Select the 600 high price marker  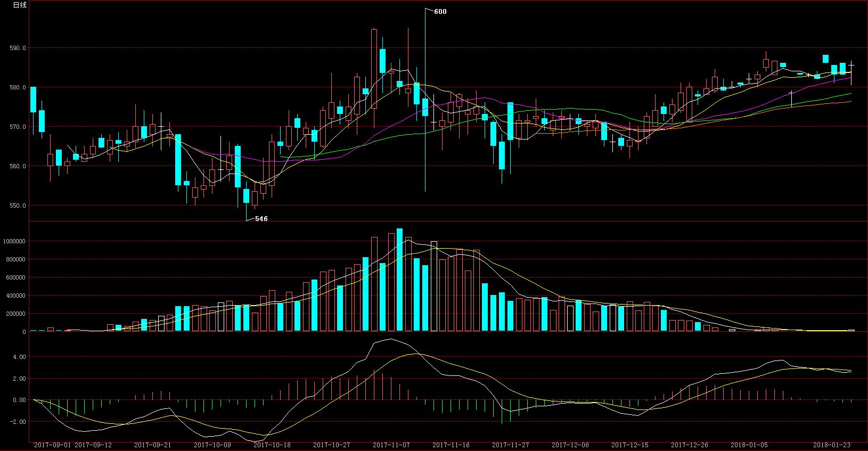pyautogui.click(x=440, y=12)
